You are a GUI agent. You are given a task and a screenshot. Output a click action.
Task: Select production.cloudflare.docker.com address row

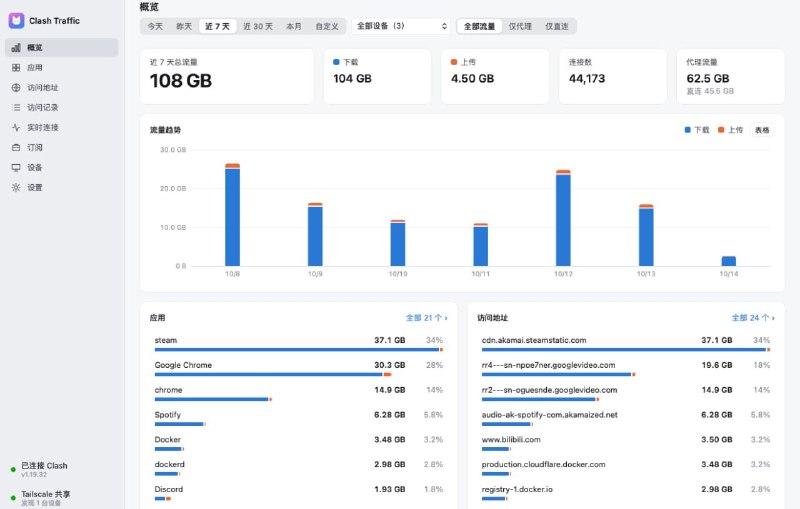pos(626,468)
